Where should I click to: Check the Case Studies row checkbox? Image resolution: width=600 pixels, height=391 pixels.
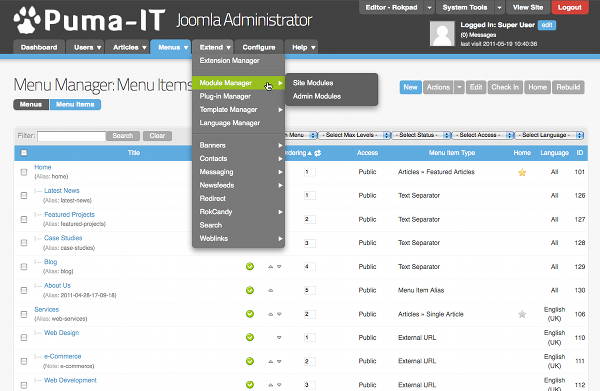24,243
